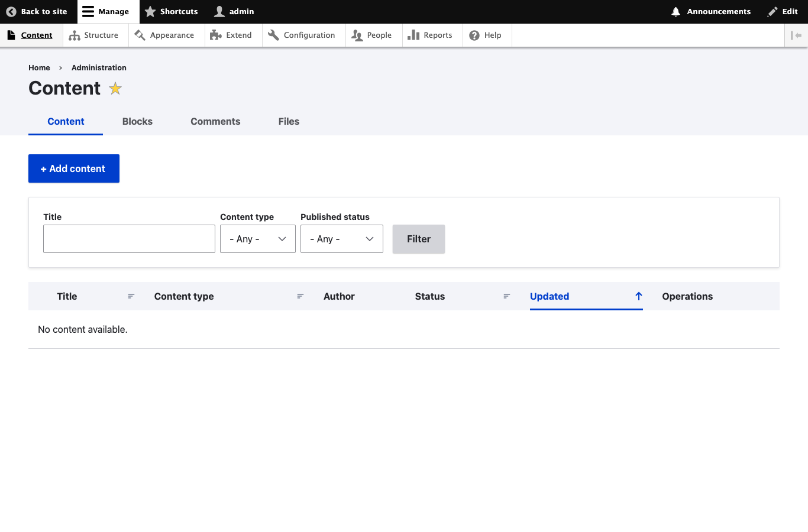This screenshot has width=808, height=532.
Task: Open the Published status dropdown
Action: pos(342,239)
